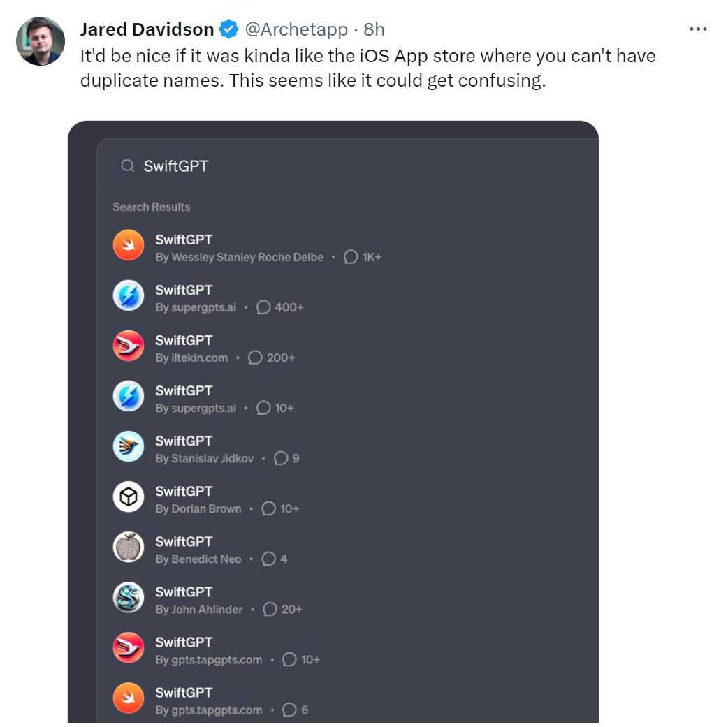Click the SwiftGPT title by Wessley Stanley Roche Delbe

pos(184,240)
